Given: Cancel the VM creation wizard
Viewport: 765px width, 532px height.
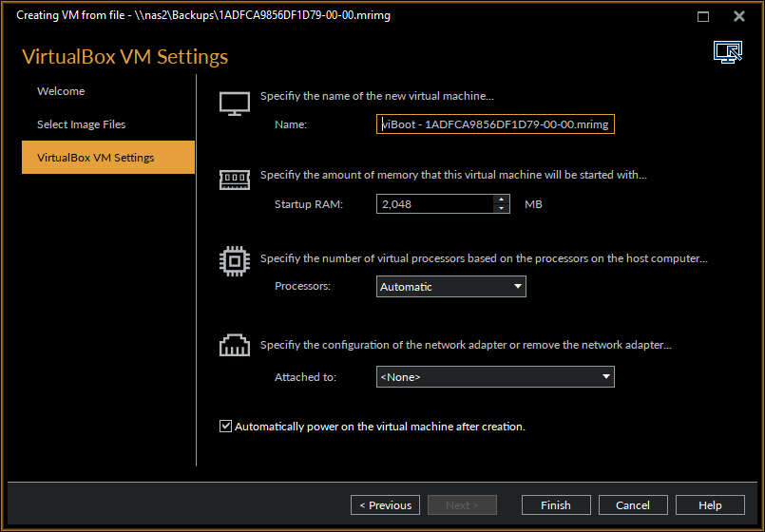Looking at the screenshot, I should click(633, 505).
